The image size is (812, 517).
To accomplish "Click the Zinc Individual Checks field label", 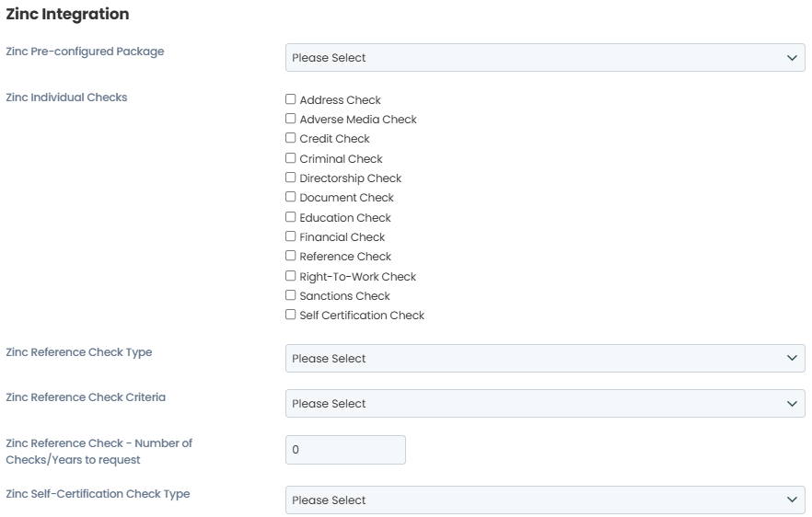I will 66,98.
